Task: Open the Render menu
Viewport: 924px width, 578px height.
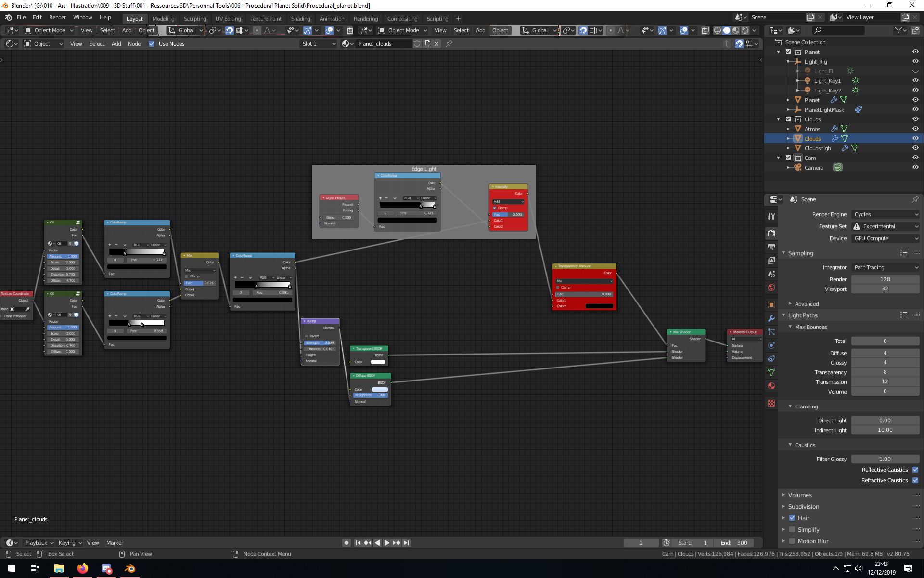Action: click(x=57, y=17)
